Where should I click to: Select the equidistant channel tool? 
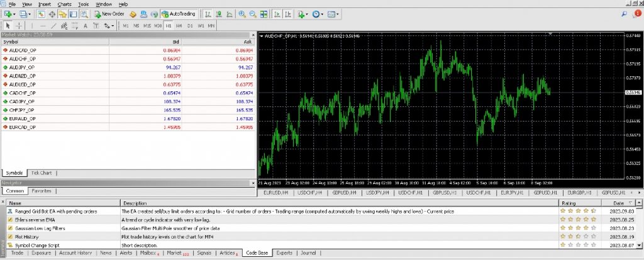click(x=64, y=26)
